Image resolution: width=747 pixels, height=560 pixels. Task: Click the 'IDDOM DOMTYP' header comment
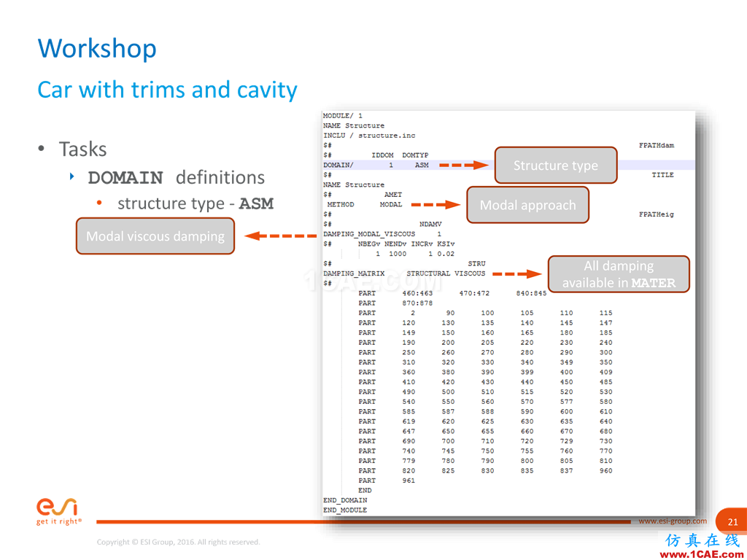[400, 155]
